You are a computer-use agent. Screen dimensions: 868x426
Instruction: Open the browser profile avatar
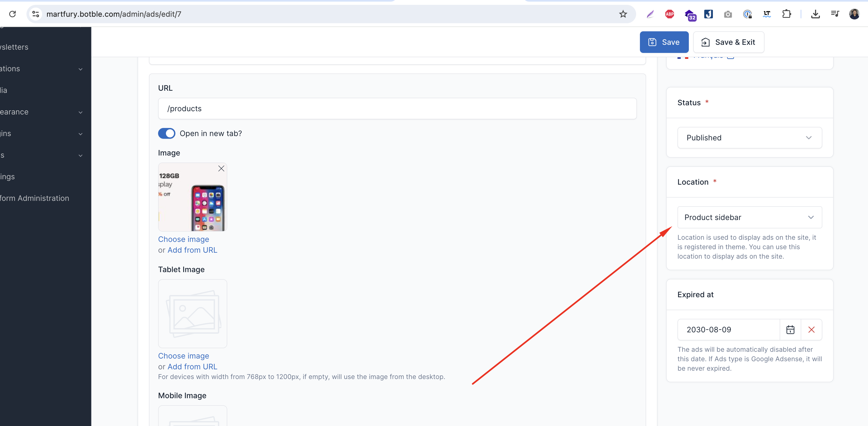(x=854, y=14)
